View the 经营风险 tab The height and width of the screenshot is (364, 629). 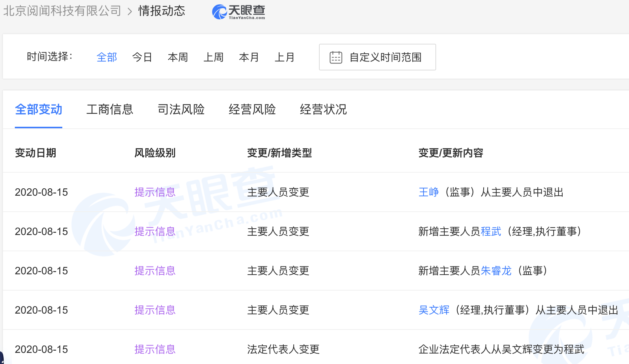coord(252,110)
